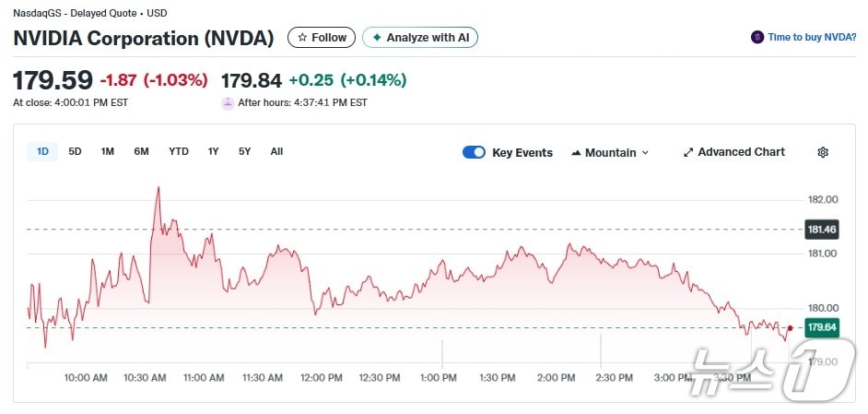This screenshot has width=868, height=414.
Task: Select the 5D time range tab
Action: pos(76,151)
